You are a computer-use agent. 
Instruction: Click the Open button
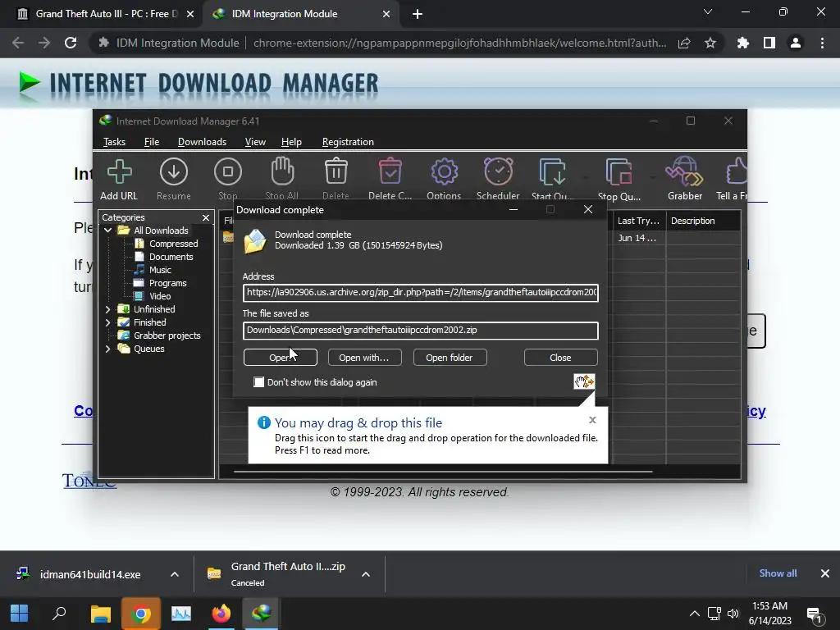(281, 358)
